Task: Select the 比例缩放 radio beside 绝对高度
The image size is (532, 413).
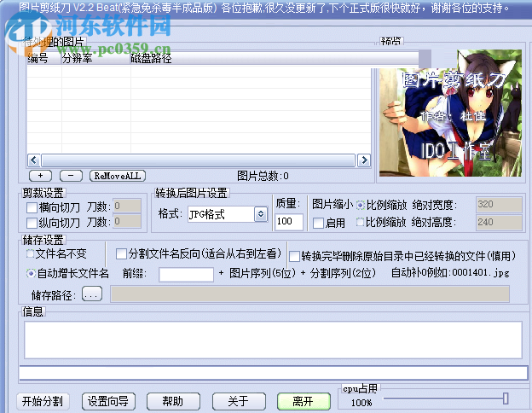Action: click(361, 222)
